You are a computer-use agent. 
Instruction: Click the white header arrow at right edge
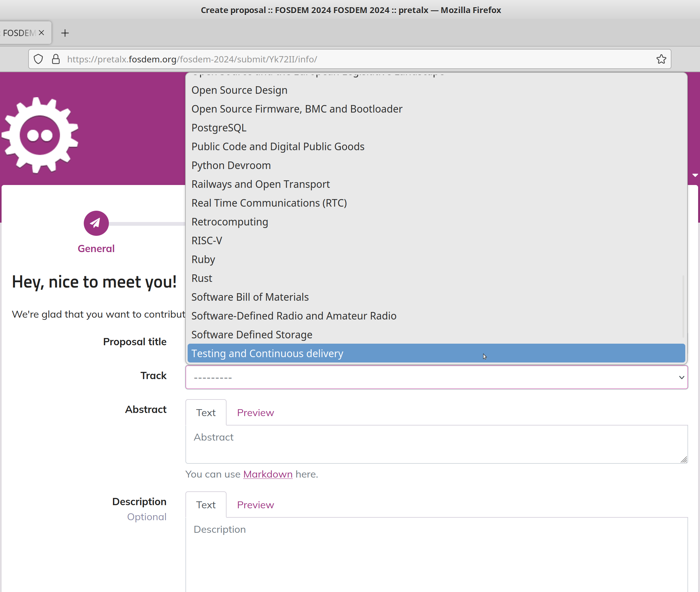point(695,175)
